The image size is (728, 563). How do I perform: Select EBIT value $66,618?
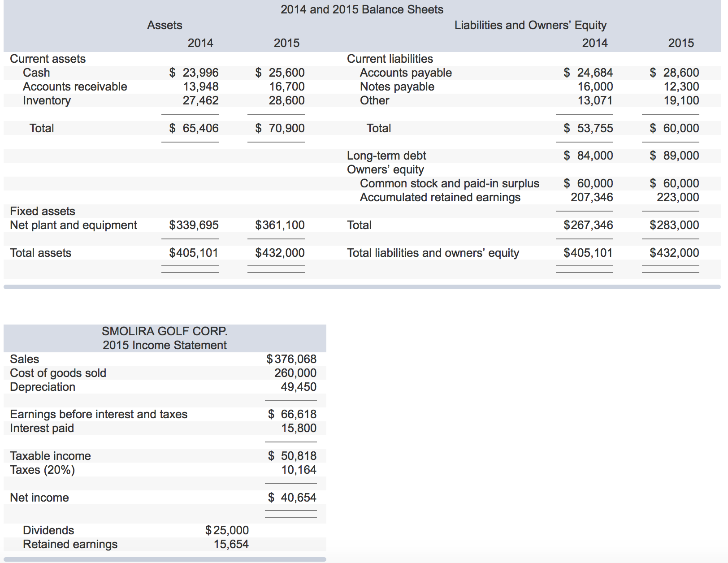click(x=292, y=414)
